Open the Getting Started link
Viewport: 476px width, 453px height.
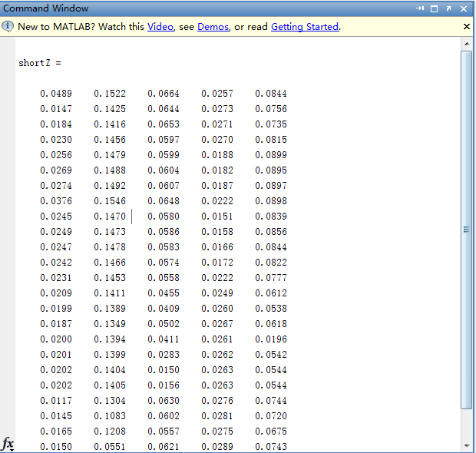point(305,27)
